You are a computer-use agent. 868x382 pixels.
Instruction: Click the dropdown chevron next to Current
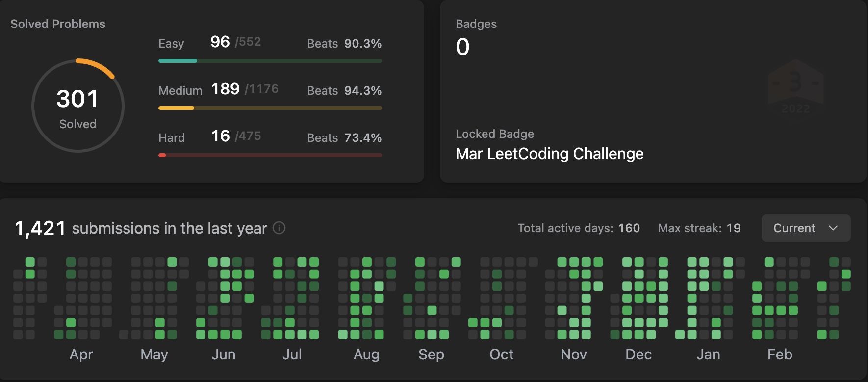pyautogui.click(x=833, y=228)
